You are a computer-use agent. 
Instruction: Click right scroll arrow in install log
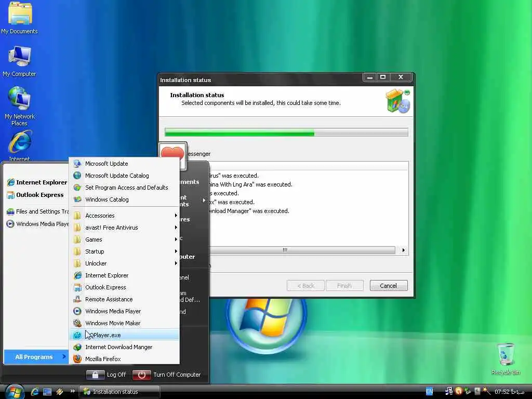coord(403,250)
